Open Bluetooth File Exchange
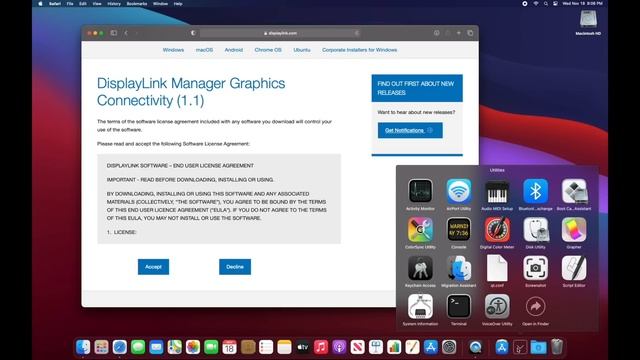 [535, 191]
